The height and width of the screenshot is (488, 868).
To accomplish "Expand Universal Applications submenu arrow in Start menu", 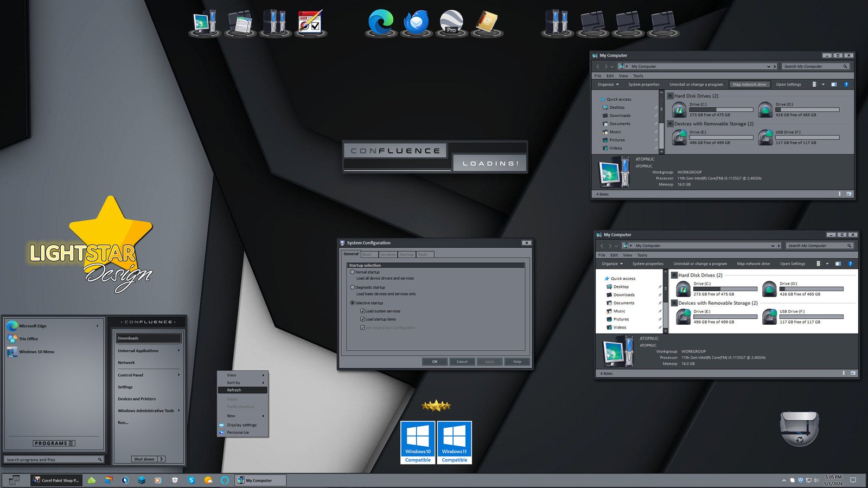I will pos(178,350).
